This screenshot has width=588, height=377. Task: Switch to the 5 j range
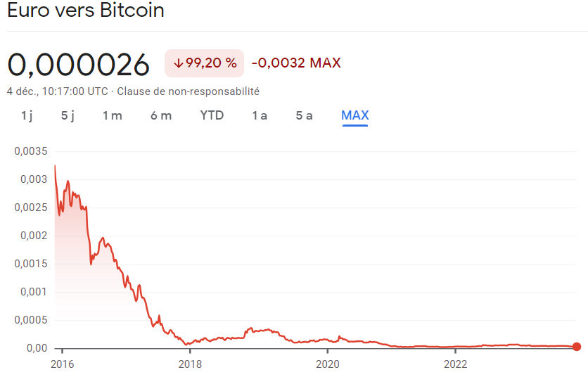coord(68,115)
